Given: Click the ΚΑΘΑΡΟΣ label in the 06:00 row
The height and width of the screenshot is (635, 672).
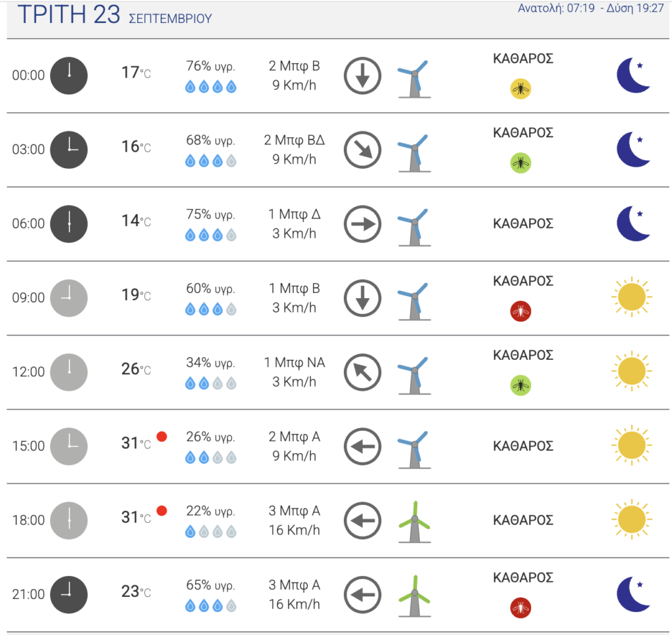Looking at the screenshot, I should (523, 223).
